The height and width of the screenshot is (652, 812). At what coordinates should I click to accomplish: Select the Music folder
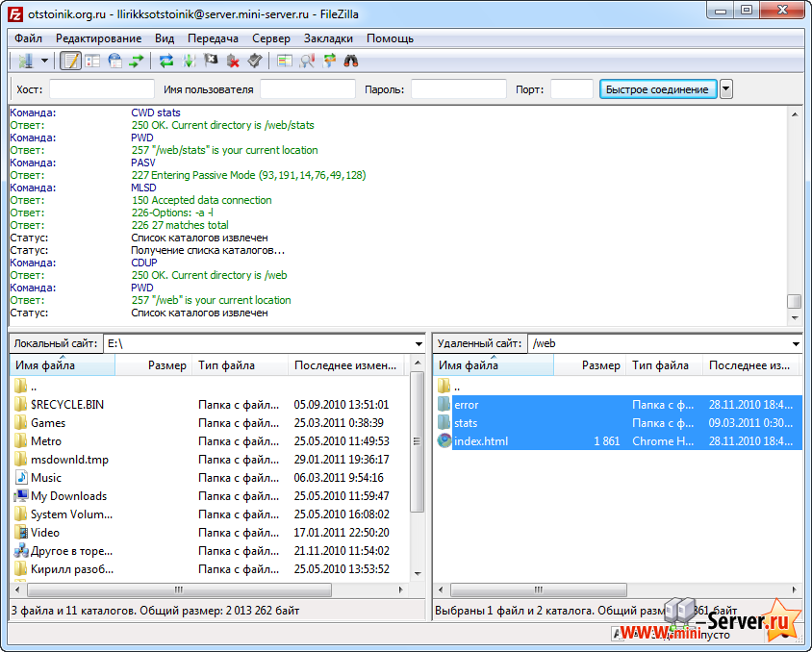(210, 478)
